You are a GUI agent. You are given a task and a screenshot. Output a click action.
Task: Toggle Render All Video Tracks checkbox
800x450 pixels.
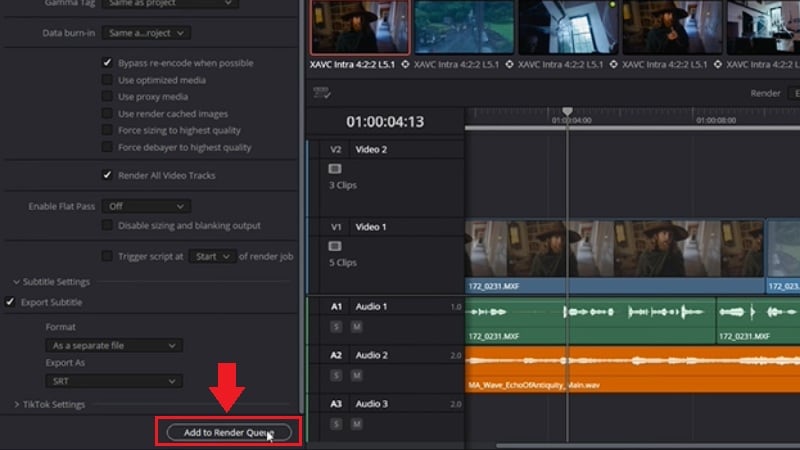pos(107,175)
